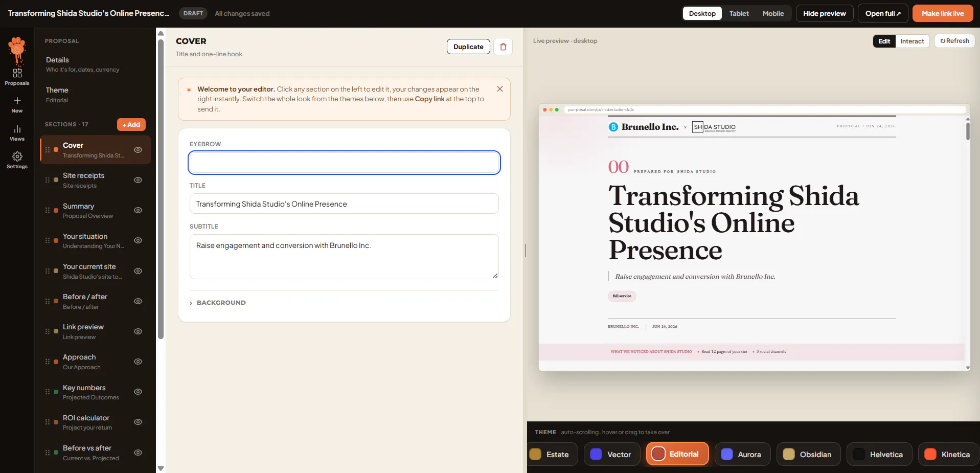980x473 pixels.
Task: Toggle visibility of Link preview section
Action: pyautogui.click(x=138, y=331)
